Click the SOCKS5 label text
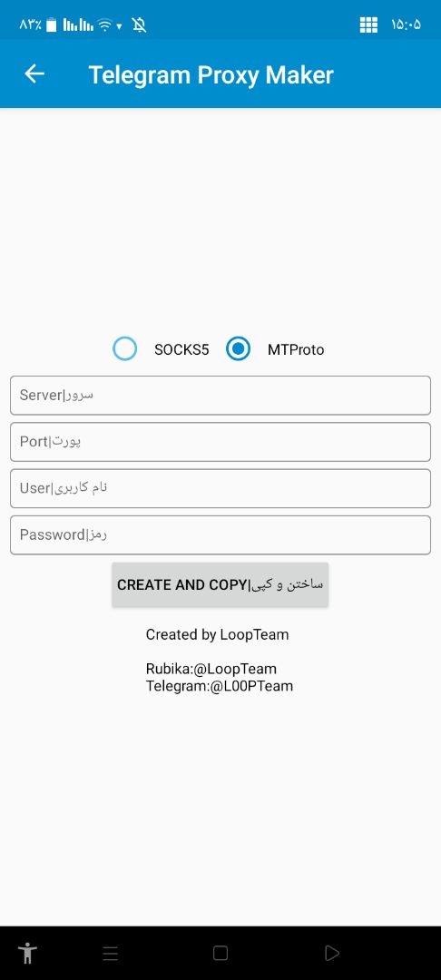 pyautogui.click(x=181, y=349)
